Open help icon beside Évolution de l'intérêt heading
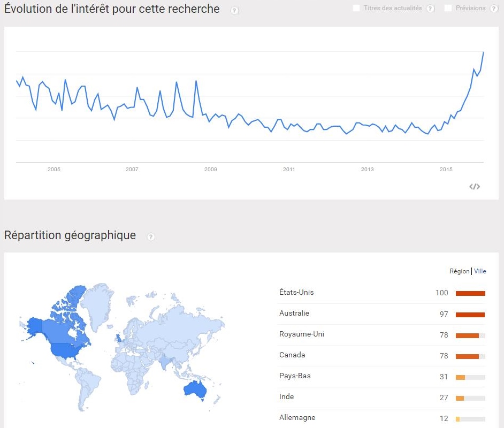The image size is (504, 428). coord(235,11)
